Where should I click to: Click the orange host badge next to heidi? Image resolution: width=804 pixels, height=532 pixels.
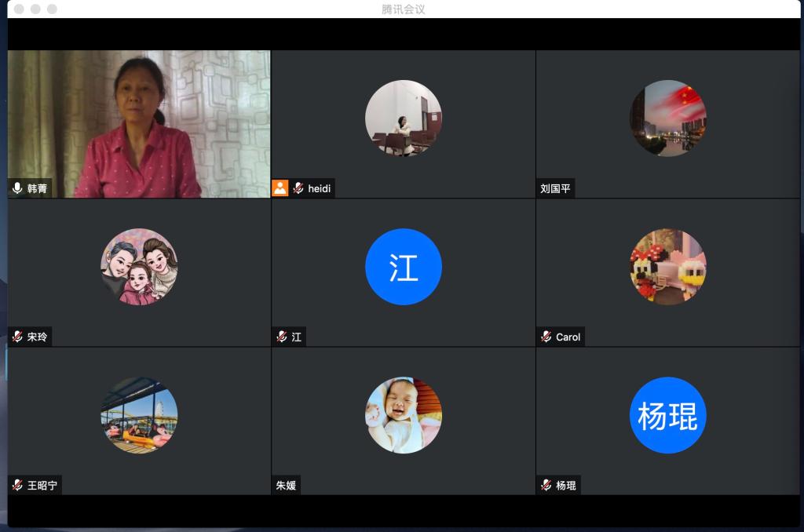coord(280,188)
